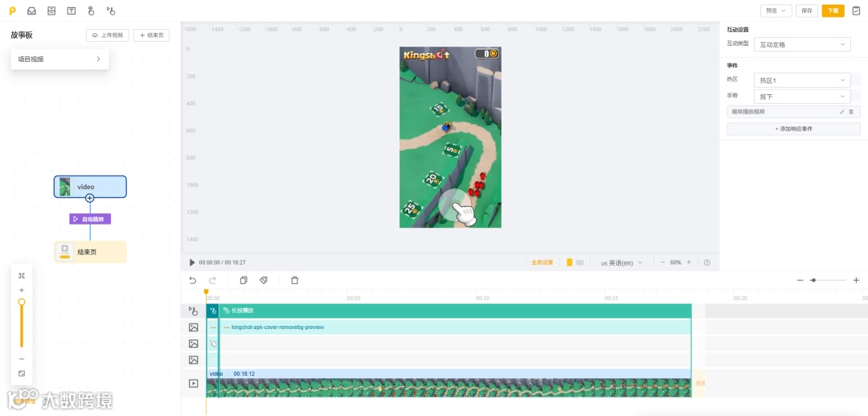Click the minimap icon at storyboard zoom panel bottom
The image size is (868, 416).
[x=22, y=373]
